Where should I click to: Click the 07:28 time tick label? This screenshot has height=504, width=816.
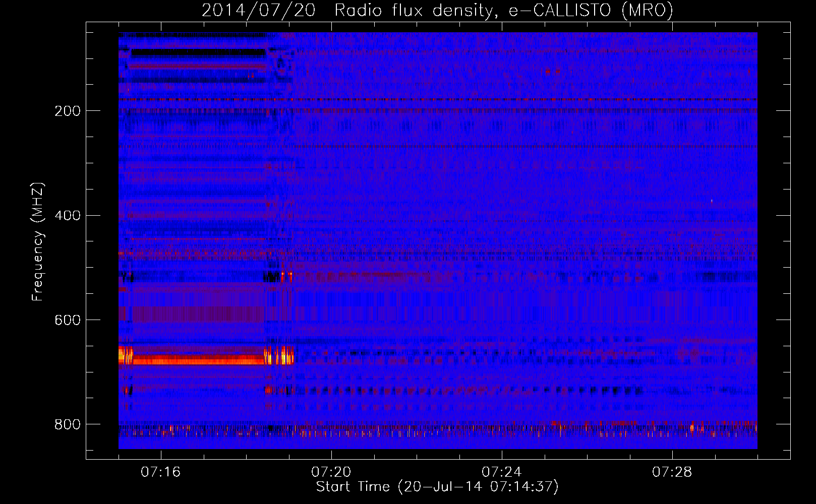672,472
